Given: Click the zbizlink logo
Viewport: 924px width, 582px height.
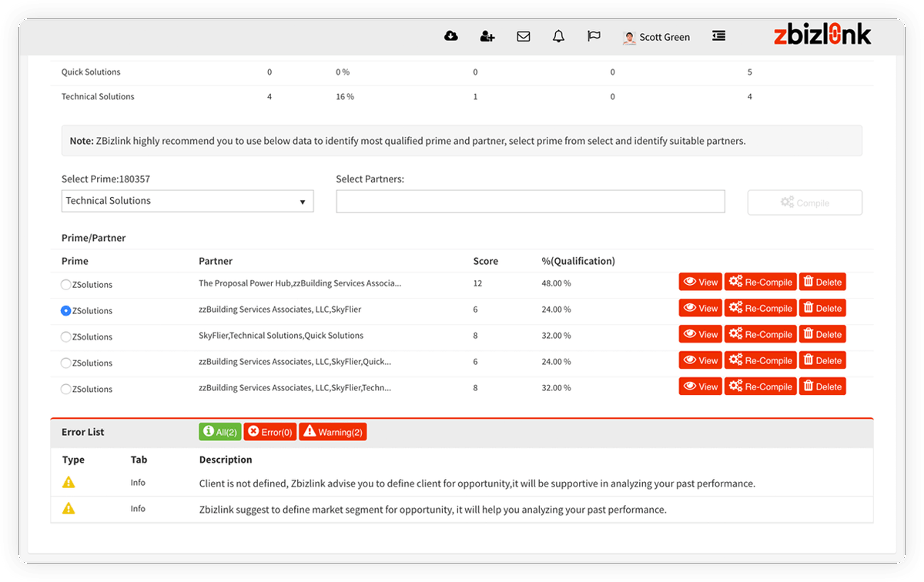Looking at the screenshot, I should pyautogui.click(x=822, y=35).
